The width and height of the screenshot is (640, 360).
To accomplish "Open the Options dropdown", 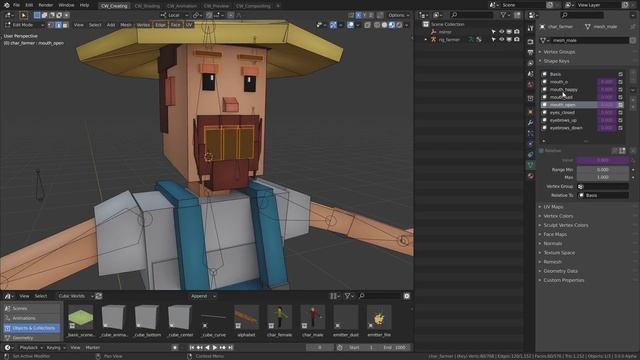I will pos(399,15).
